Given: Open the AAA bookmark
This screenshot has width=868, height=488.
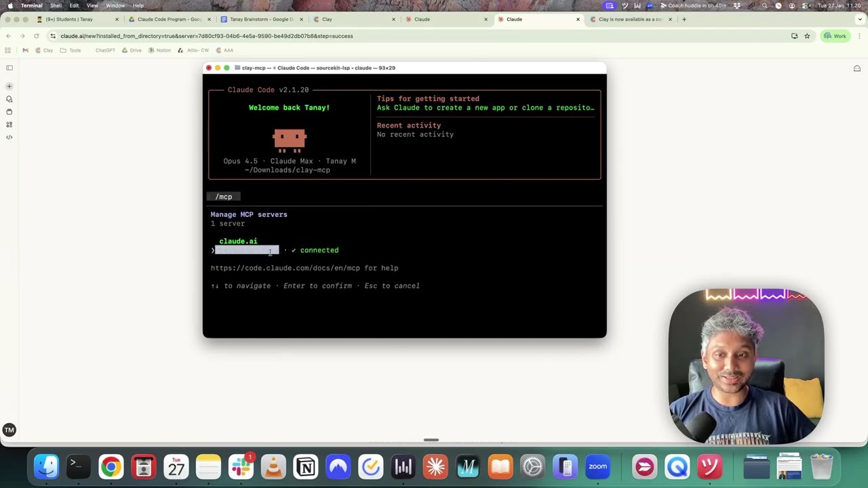Looking at the screenshot, I should 224,50.
